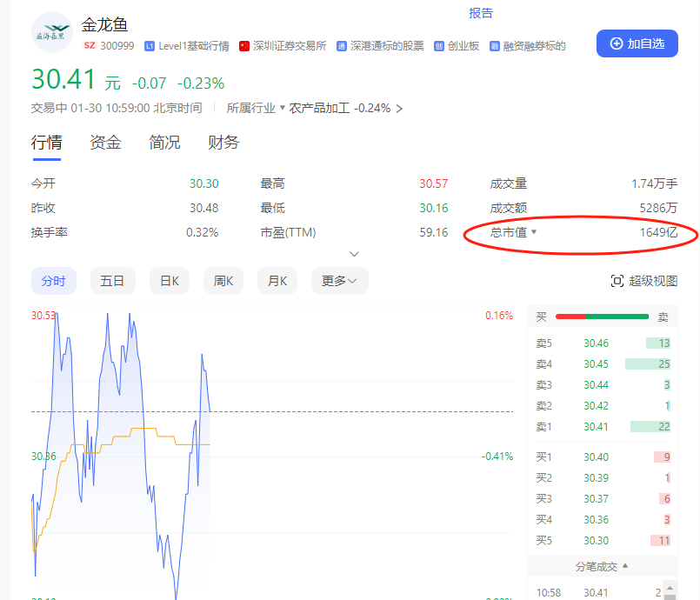The height and width of the screenshot is (600, 700).
Task: Switch to the 行情 tab
Action: point(46,143)
